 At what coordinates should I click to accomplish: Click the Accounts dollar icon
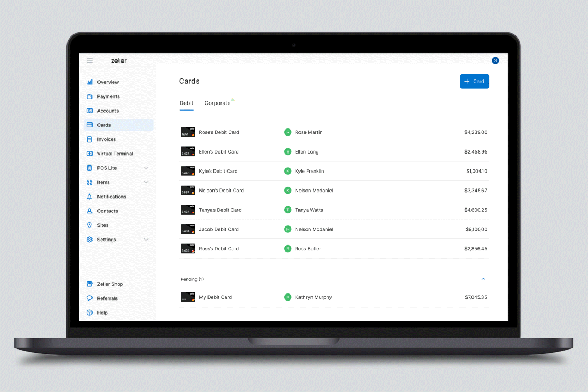tap(89, 111)
